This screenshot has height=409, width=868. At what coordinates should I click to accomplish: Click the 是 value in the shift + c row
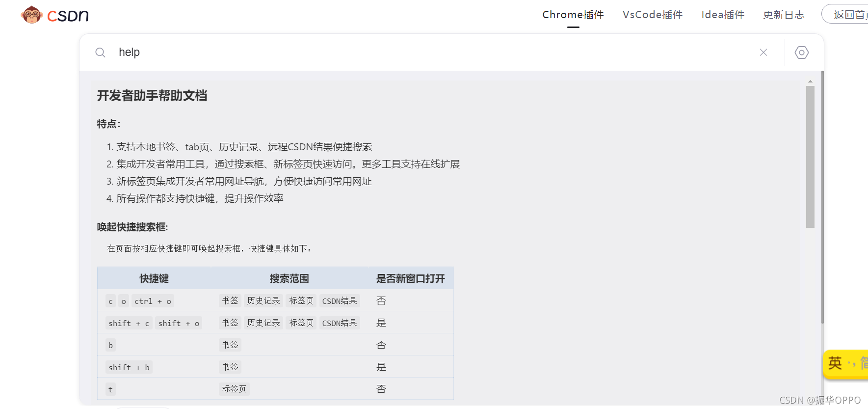coord(381,323)
